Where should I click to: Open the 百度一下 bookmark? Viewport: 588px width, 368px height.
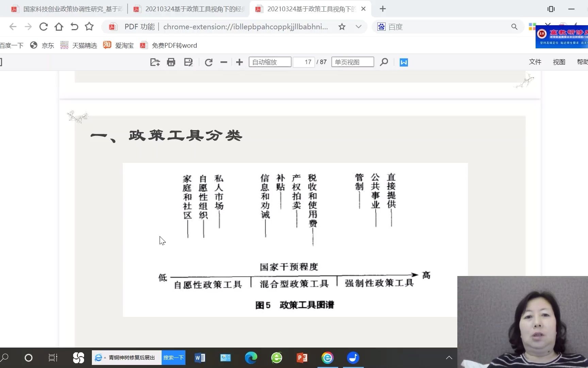(x=12, y=45)
